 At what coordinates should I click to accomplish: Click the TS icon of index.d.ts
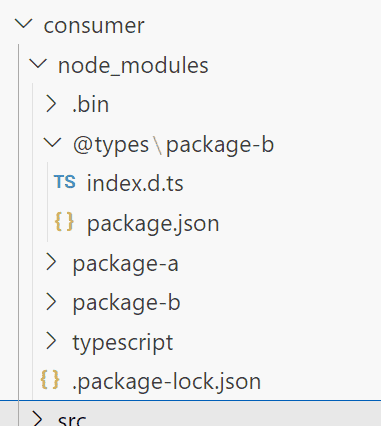[65, 182]
